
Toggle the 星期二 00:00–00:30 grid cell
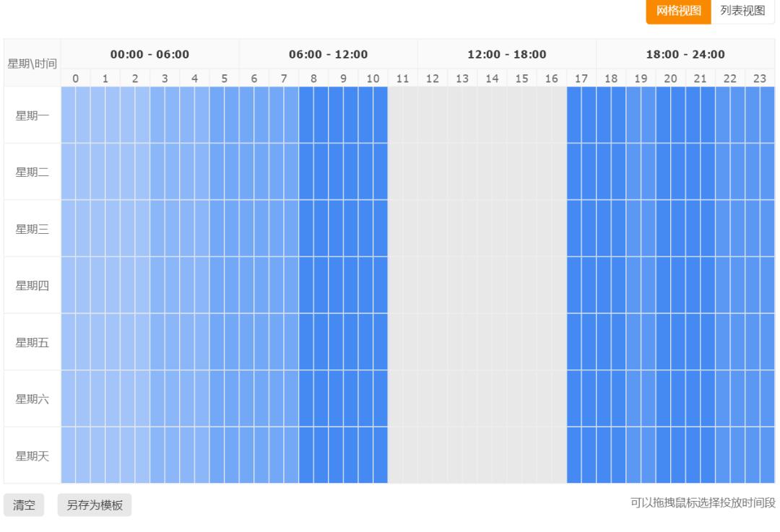(68, 172)
